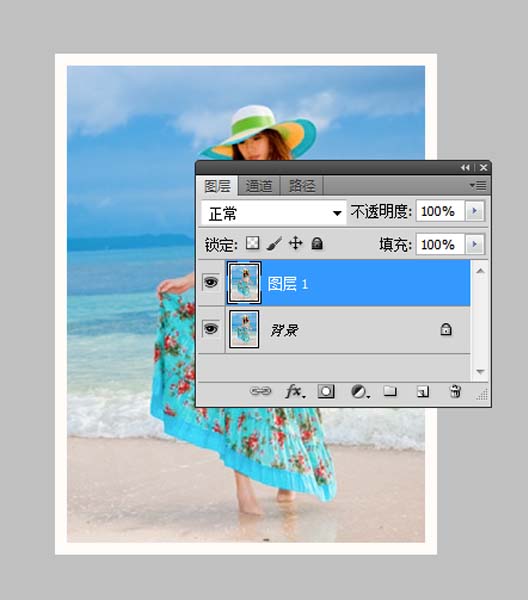
Task: Click the link layers icon
Action: [260, 391]
